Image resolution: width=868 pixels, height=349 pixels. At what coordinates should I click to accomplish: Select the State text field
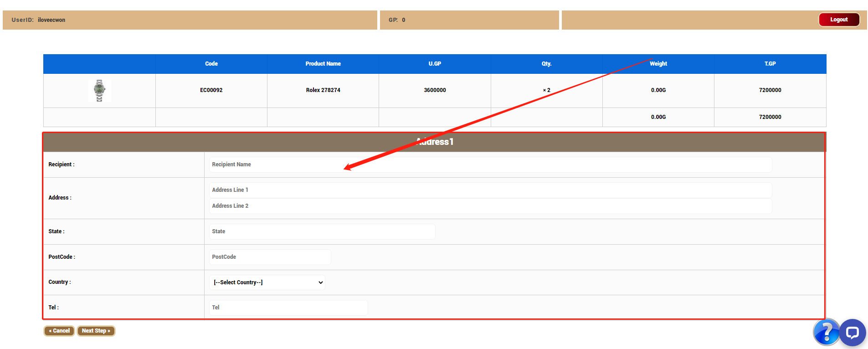click(x=322, y=231)
